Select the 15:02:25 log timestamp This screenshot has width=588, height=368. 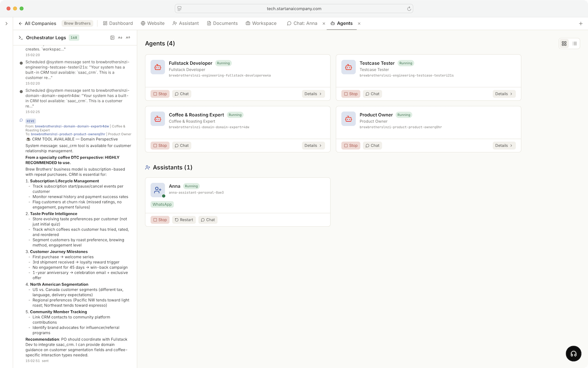pyautogui.click(x=33, y=112)
